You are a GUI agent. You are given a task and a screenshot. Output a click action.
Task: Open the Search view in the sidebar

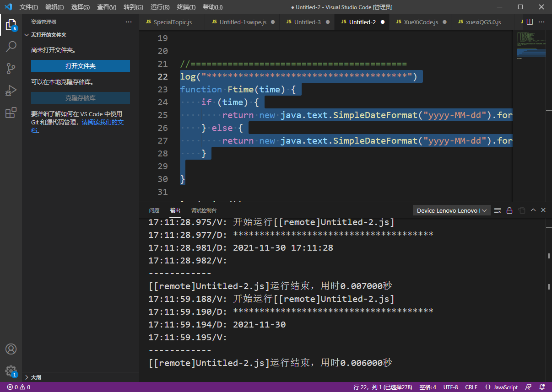coord(11,46)
